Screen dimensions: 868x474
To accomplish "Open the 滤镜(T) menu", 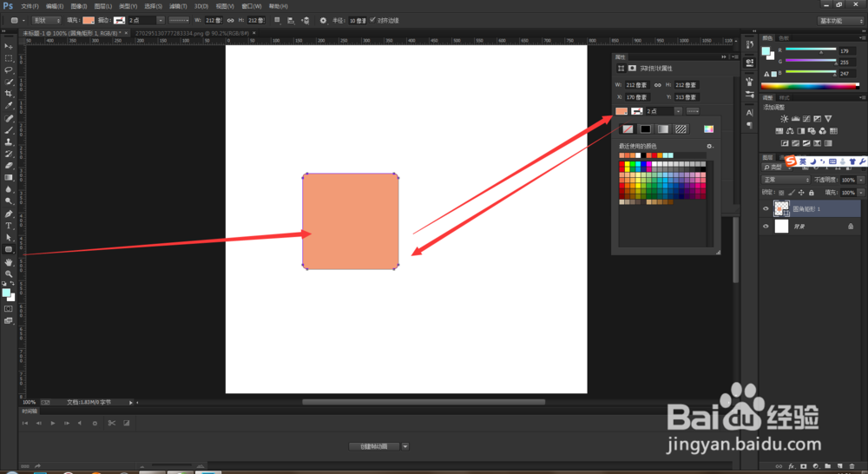I will (178, 6).
